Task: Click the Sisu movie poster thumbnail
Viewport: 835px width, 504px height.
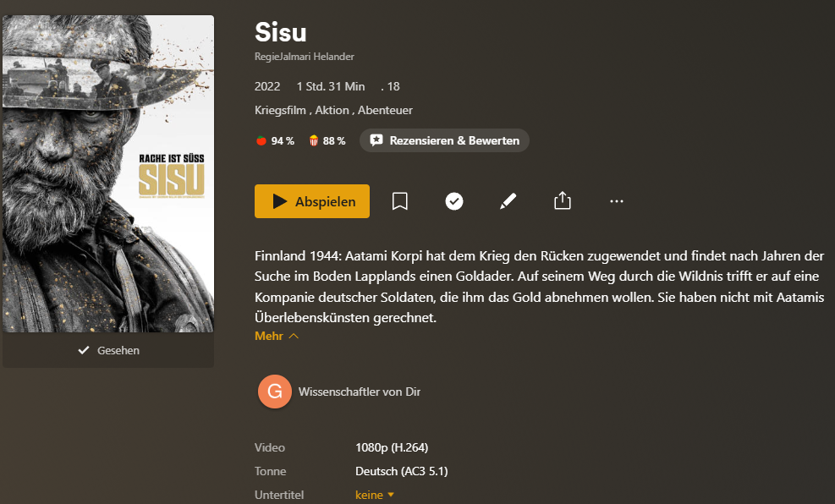Action: pyautogui.click(x=108, y=173)
